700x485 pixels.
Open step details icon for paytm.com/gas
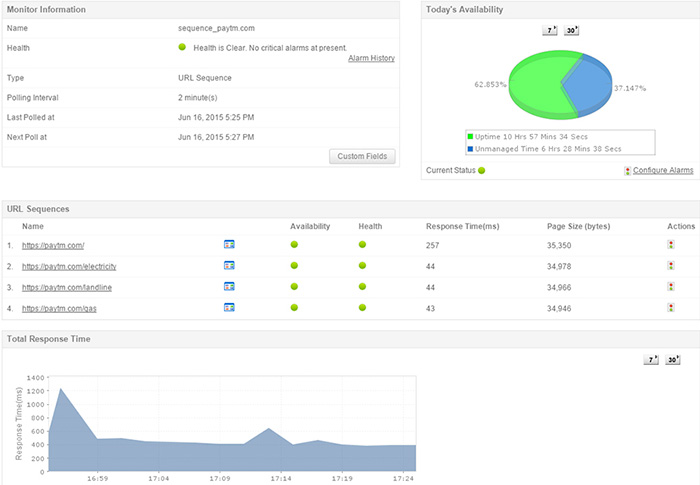coord(229,307)
